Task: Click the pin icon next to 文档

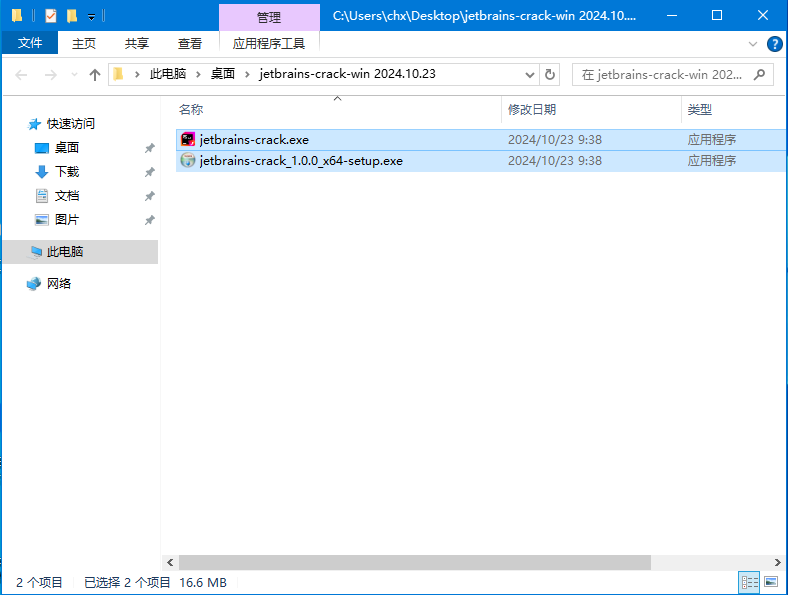Action: (149, 196)
